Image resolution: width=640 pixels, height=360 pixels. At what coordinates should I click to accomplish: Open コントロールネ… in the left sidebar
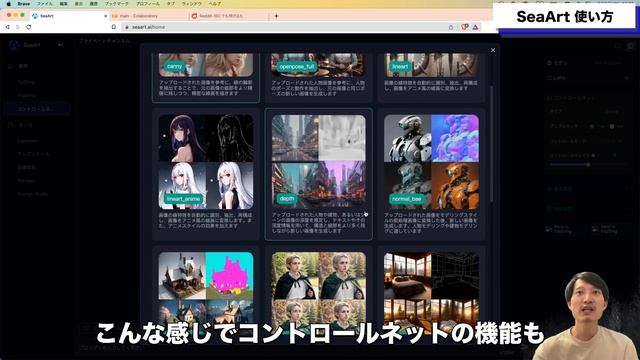coord(37,109)
